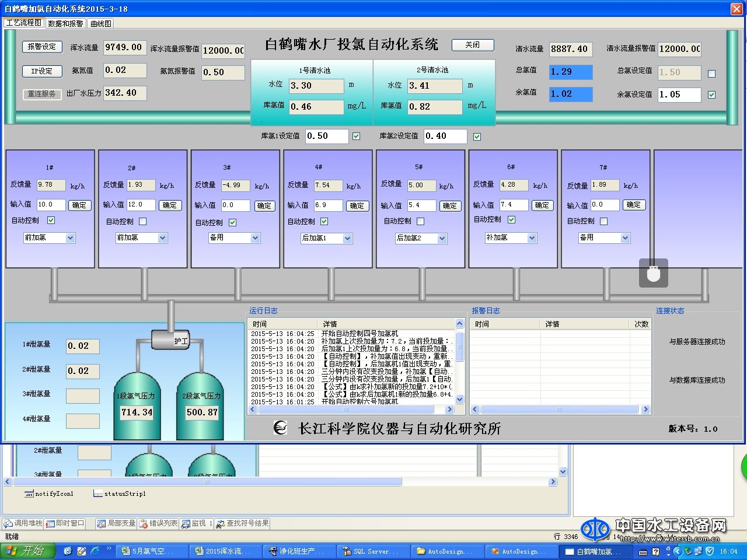Switch to the 曲线图 tab

click(x=100, y=23)
